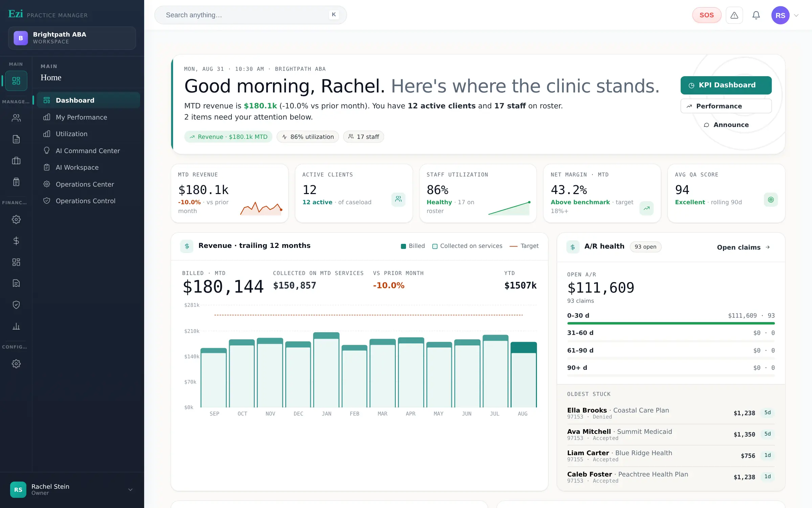The width and height of the screenshot is (812, 508).
Task: Click the Active Clients people icon
Action: 399,199
